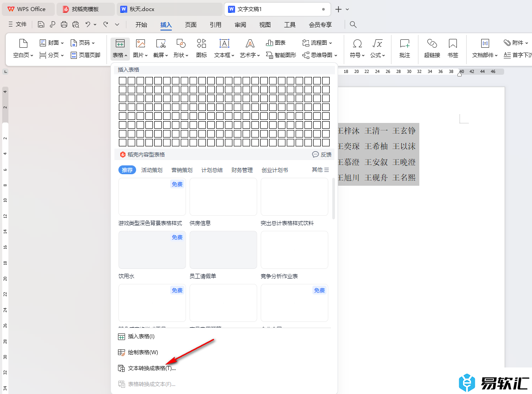Insert a 书签 bookmark
The width and height of the screenshot is (532, 394).
[x=453, y=49]
